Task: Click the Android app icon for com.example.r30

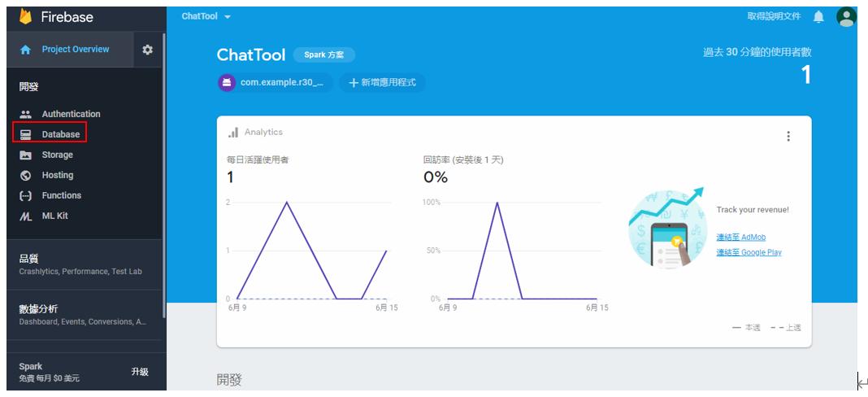Action: (227, 83)
